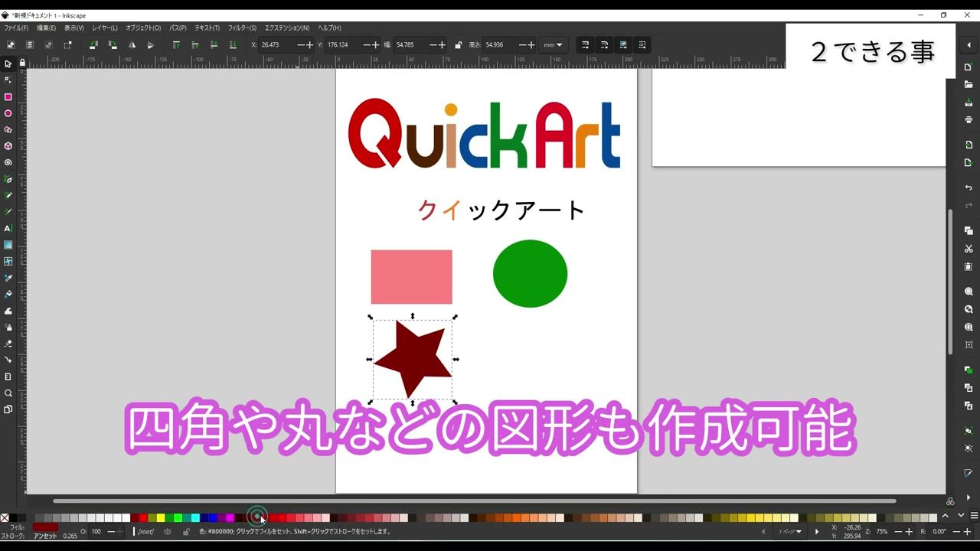Image resolution: width=980 pixels, height=551 pixels.
Task: Pick the yellow palette swatch
Action: click(x=161, y=518)
